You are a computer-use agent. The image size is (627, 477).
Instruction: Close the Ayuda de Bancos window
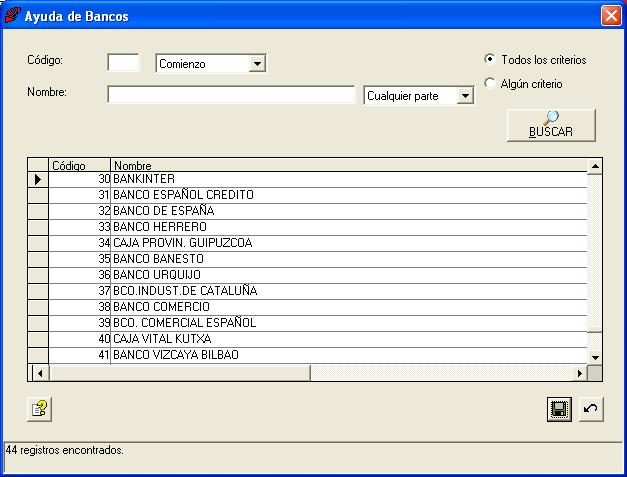pyautogui.click(x=611, y=16)
